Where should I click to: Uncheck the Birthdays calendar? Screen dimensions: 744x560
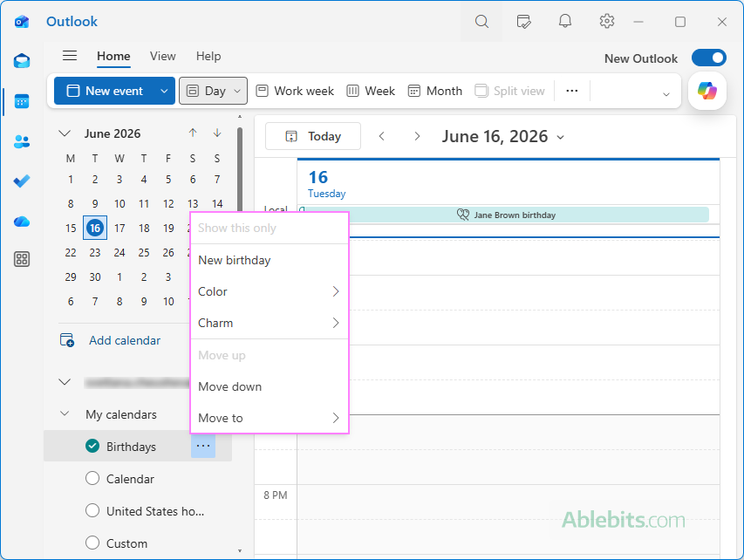coord(92,446)
